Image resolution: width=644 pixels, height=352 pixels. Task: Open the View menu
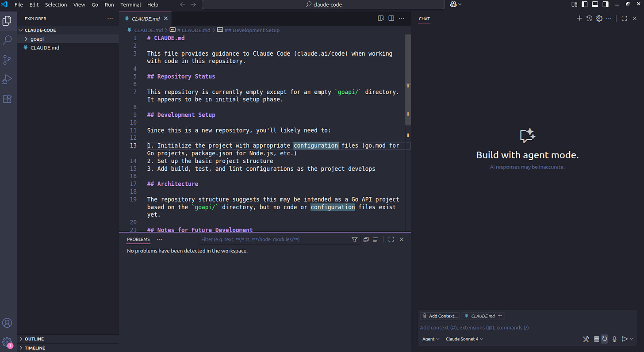[x=79, y=4]
